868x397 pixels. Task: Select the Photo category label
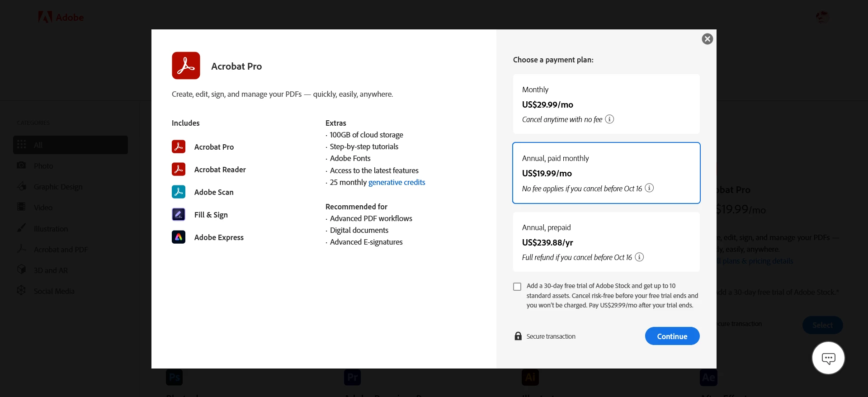(43, 166)
